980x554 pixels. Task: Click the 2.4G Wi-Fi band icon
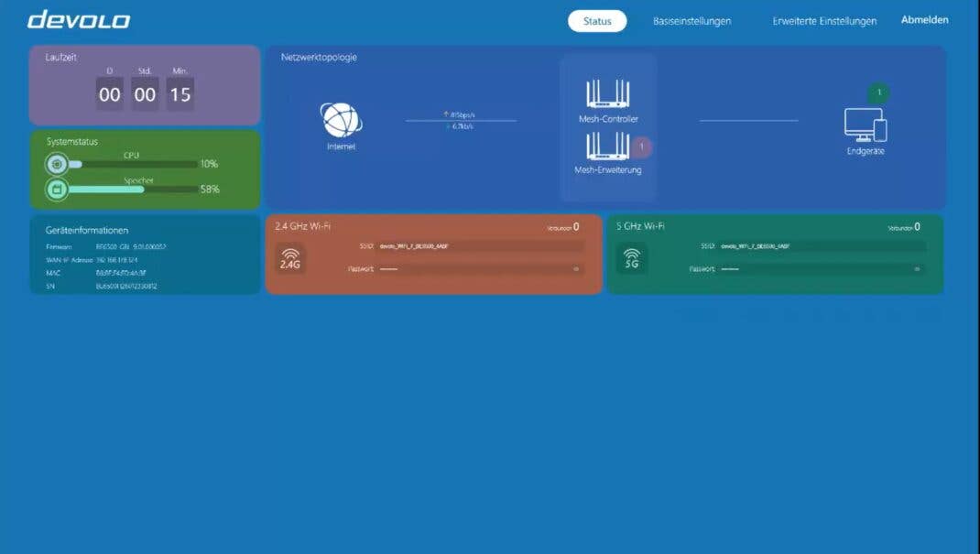(x=290, y=258)
